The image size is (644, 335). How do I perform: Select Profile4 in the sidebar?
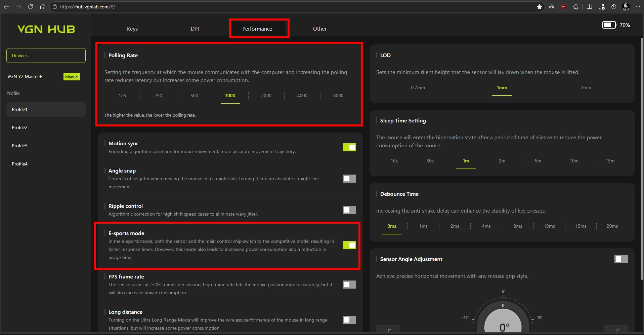click(x=46, y=164)
